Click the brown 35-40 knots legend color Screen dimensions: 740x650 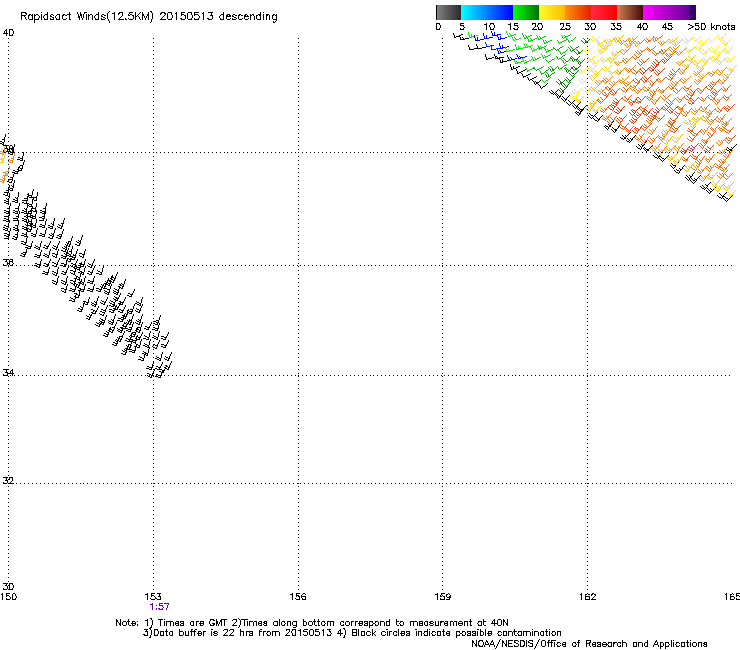[x=630, y=12]
